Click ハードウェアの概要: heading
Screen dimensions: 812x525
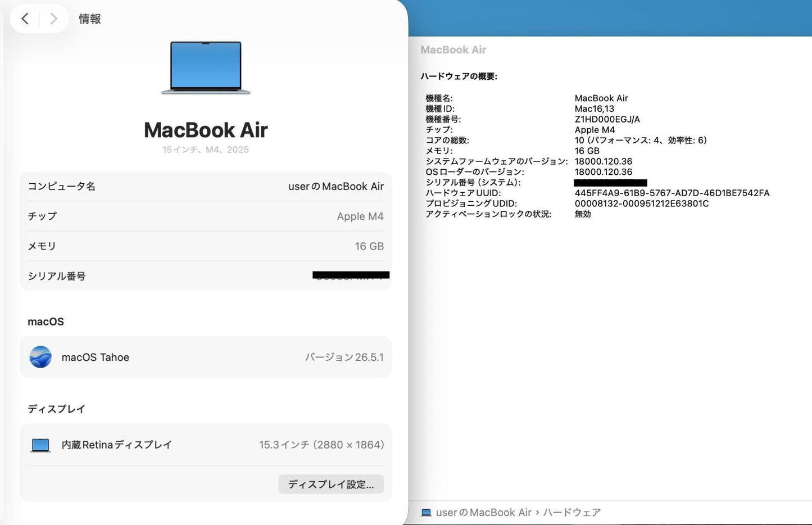[x=459, y=76]
